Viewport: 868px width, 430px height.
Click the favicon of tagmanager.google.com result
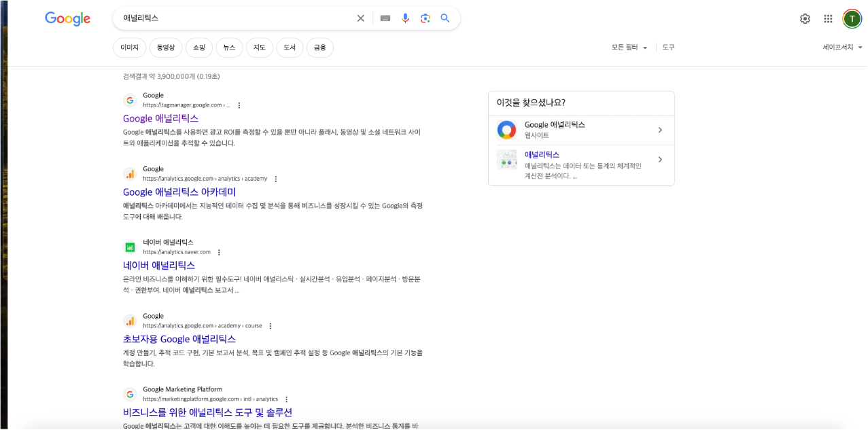tap(130, 101)
